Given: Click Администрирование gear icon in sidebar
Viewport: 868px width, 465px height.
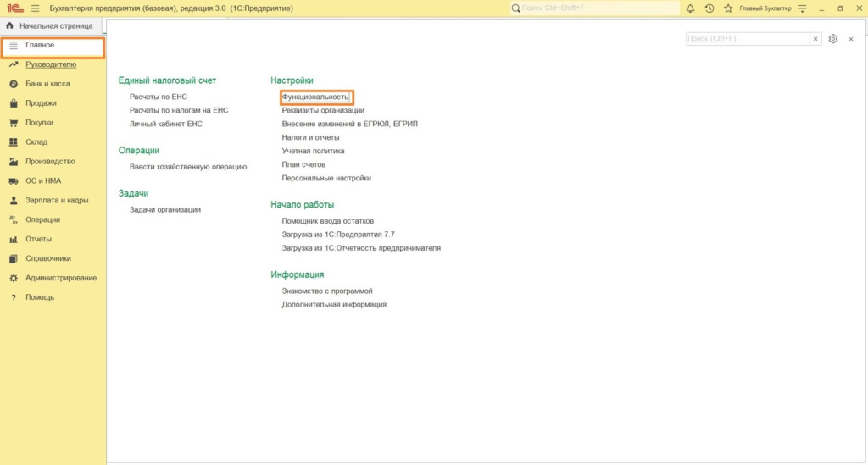Looking at the screenshot, I should pyautogui.click(x=14, y=278).
